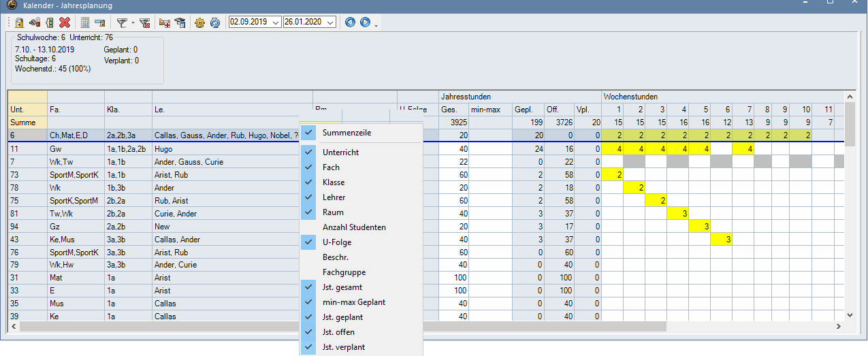Toggle Lehrer column option
This screenshot has height=356, width=868.
pos(361,197)
